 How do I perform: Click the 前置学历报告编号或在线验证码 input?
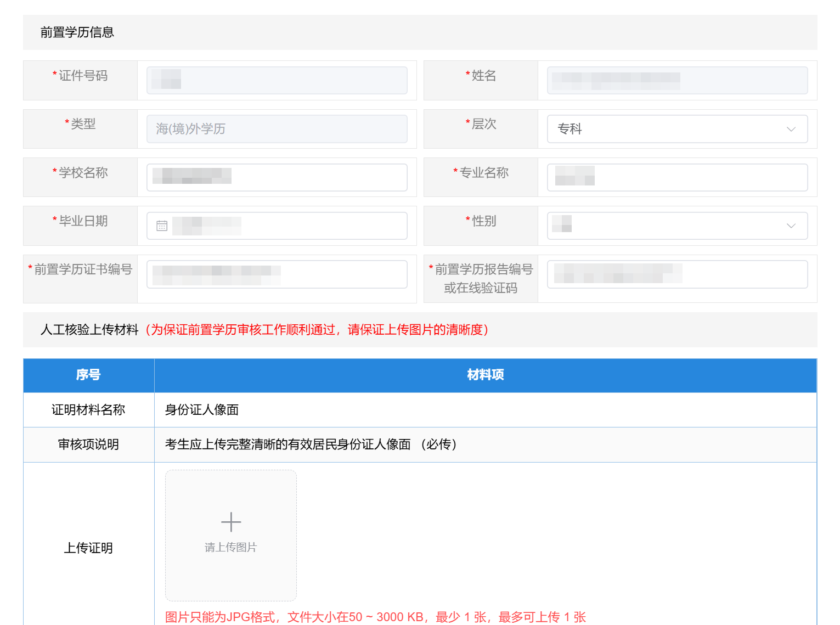[x=677, y=274]
